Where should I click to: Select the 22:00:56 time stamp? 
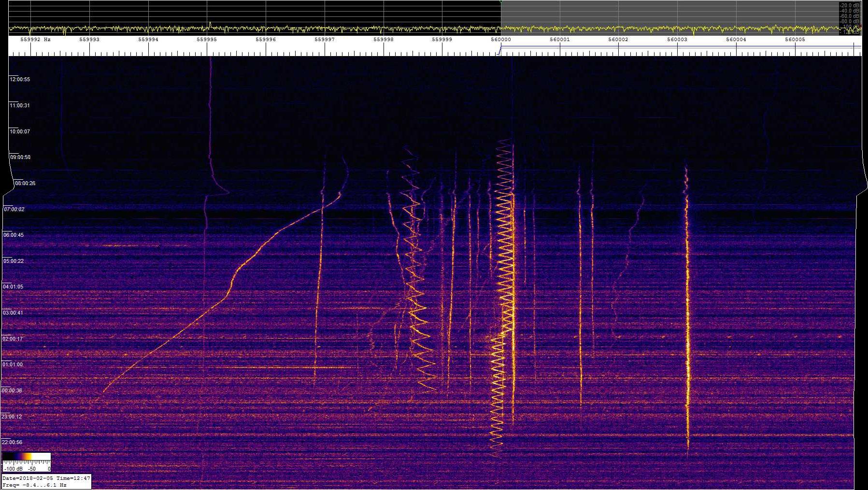click(x=12, y=442)
